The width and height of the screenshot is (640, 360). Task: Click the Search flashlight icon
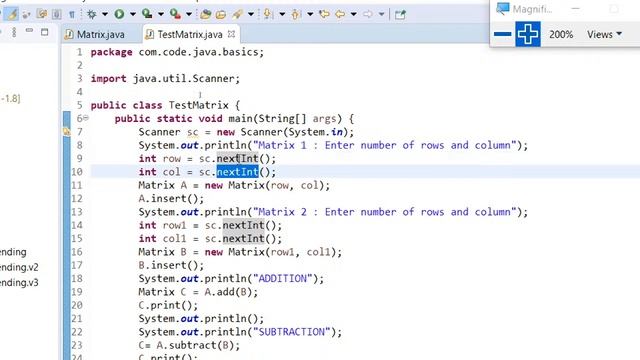click(x=238, y=15)
